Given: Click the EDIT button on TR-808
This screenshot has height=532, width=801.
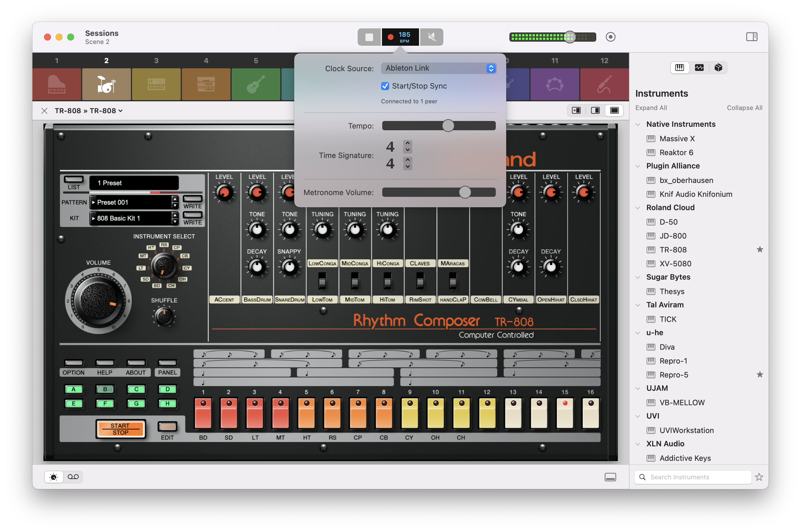Looking at the screenshot, I should click(x=167, y=426).
